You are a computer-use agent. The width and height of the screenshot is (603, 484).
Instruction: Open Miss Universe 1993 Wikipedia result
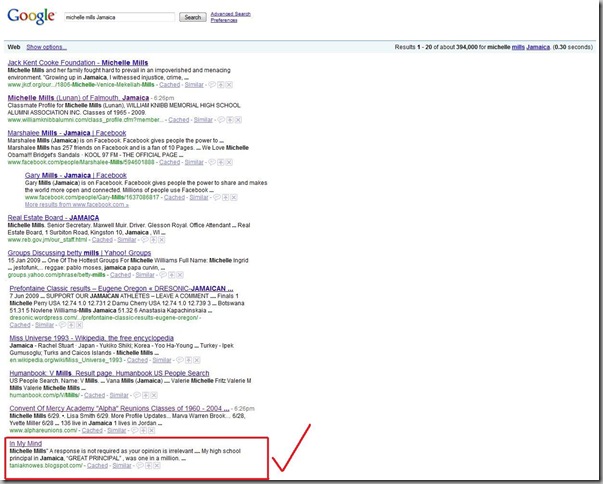(x=92, y=338)
